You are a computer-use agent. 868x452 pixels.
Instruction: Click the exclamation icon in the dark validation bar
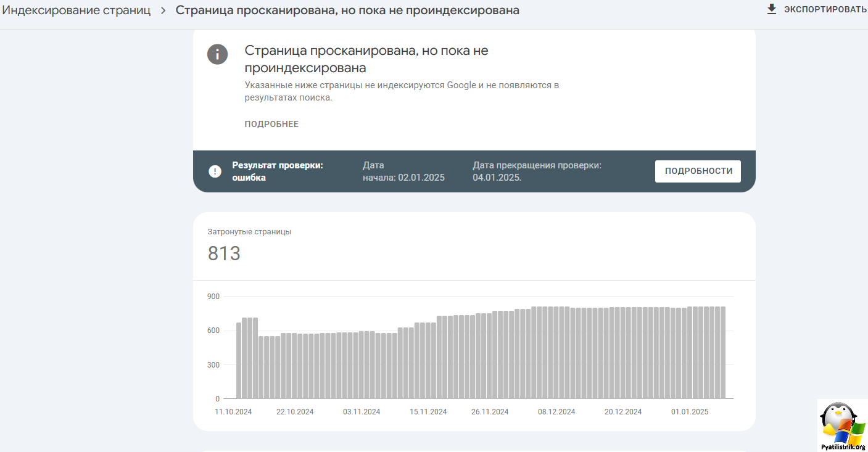click(214, 171)
